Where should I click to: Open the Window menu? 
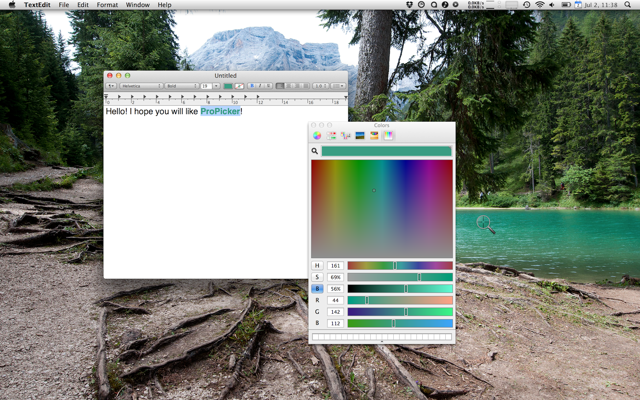pyautogui.click(x=138, y=5)
